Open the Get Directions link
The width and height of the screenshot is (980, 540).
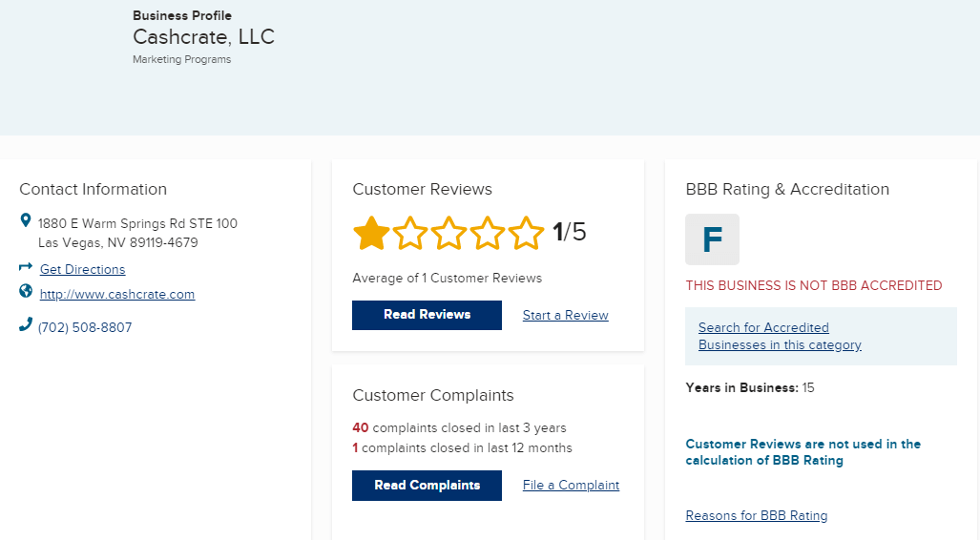[x=82, y=269]
